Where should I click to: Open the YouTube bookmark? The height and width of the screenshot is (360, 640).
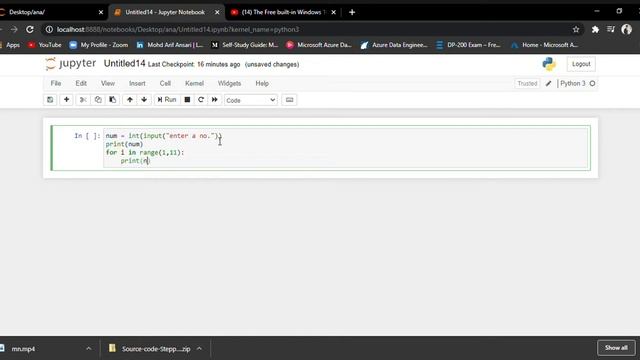(x=44, y=45)
